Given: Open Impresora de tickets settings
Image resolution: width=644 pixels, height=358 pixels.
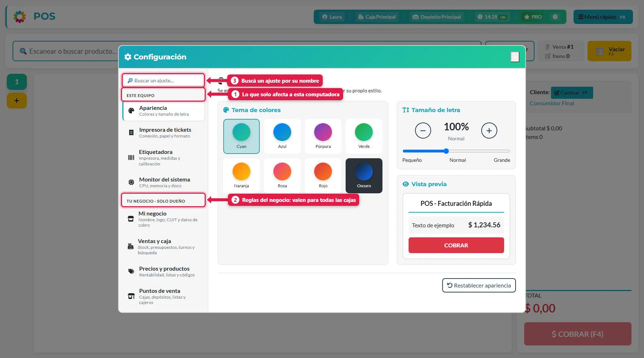Looking at the screenshot, I should pos(164,132).
